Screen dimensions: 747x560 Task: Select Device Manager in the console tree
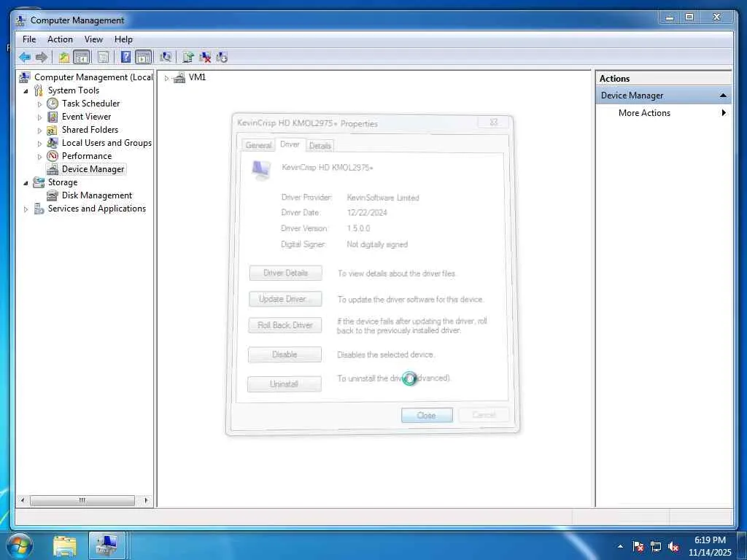[93, 169]
